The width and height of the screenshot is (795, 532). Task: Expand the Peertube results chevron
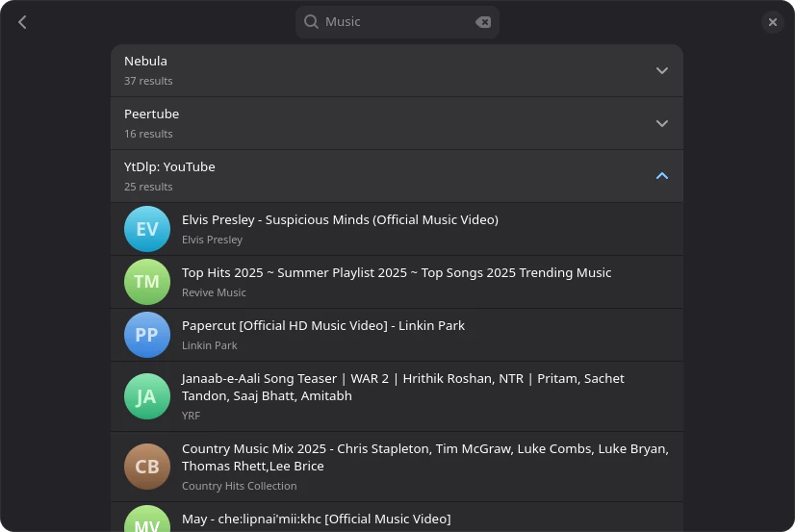(661, 123)
